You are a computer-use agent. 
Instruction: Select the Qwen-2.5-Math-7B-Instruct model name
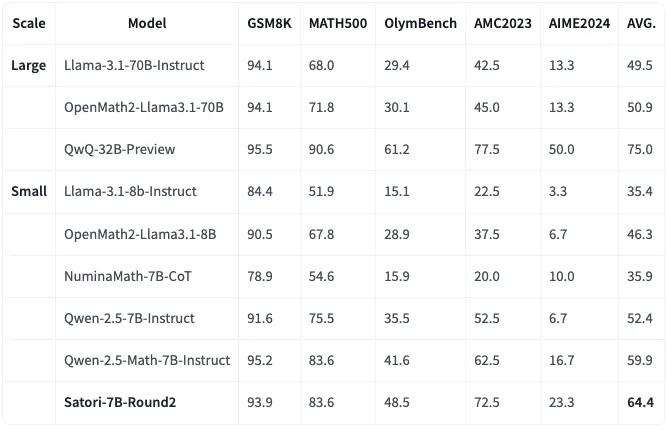click(147, 360)
